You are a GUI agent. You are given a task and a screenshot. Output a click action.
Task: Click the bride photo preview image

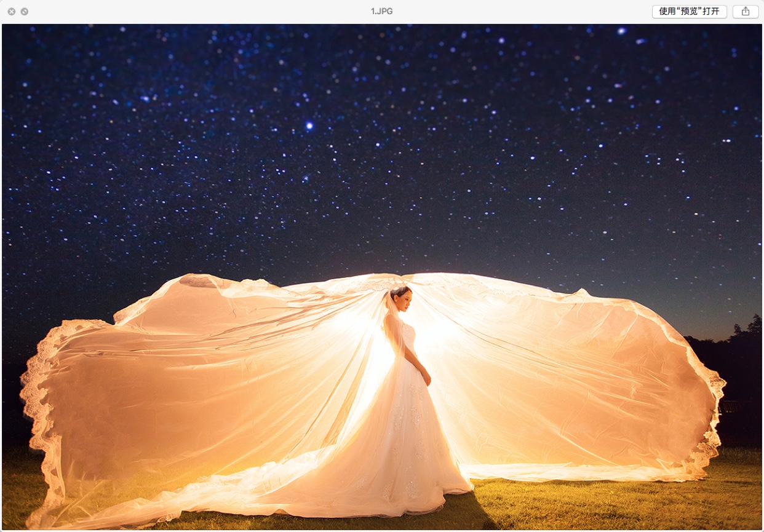point(382,277)
